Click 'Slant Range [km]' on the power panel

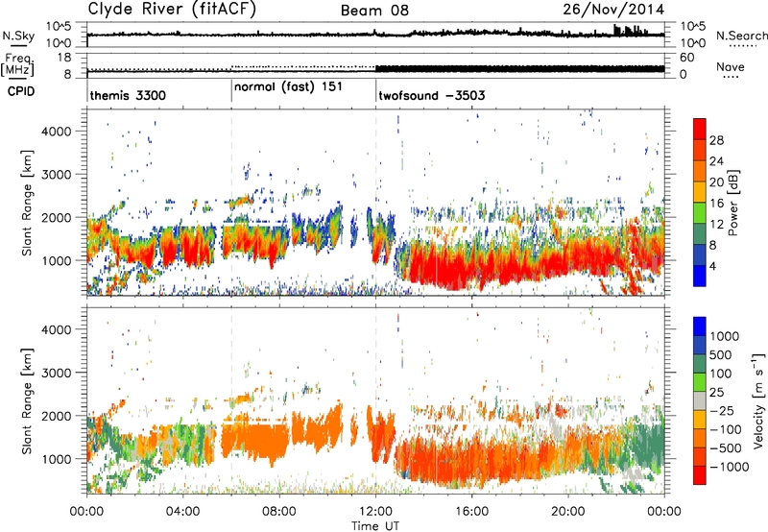pos(27,203)
